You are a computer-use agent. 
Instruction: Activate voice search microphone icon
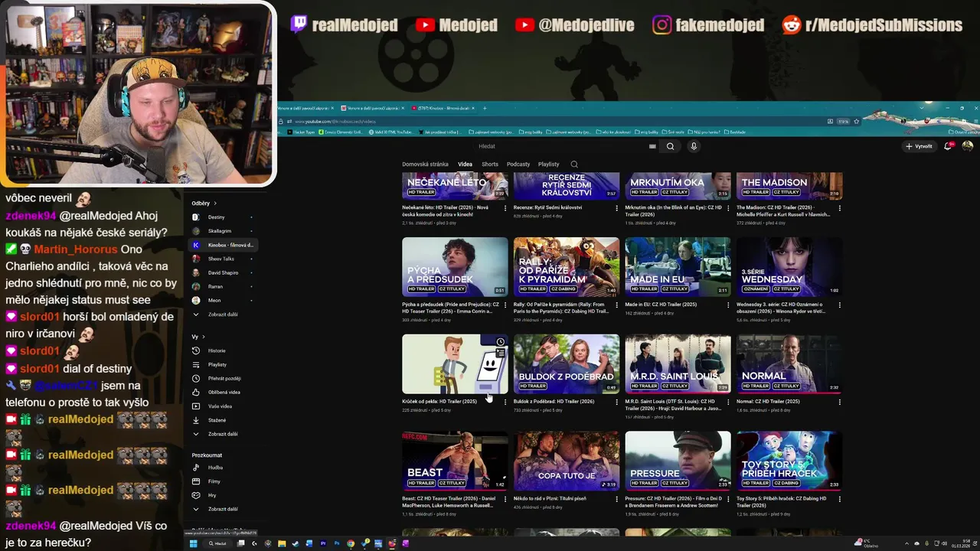tap(694, 146)
